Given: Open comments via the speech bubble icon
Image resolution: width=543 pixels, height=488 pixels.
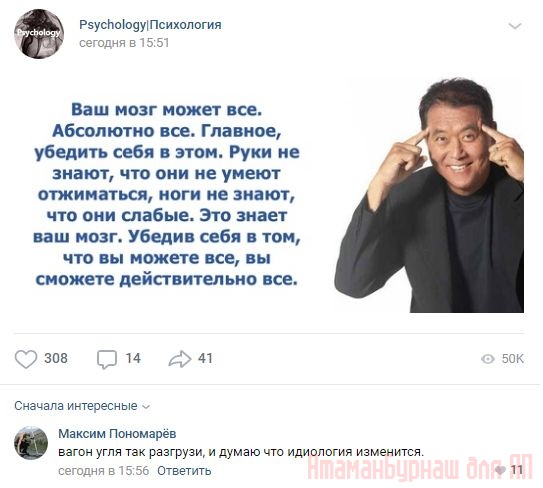Looking at the screenshot, I should pos(107,360).
